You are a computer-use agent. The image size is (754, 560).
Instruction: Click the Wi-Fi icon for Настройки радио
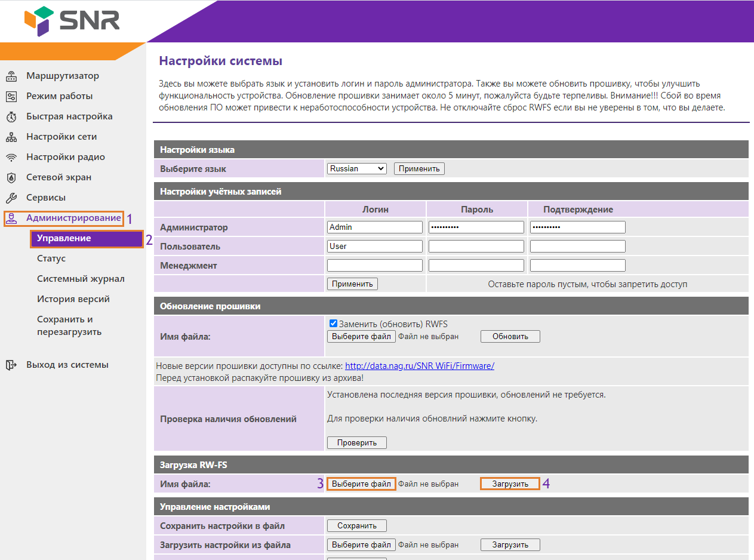pos(11,158)
